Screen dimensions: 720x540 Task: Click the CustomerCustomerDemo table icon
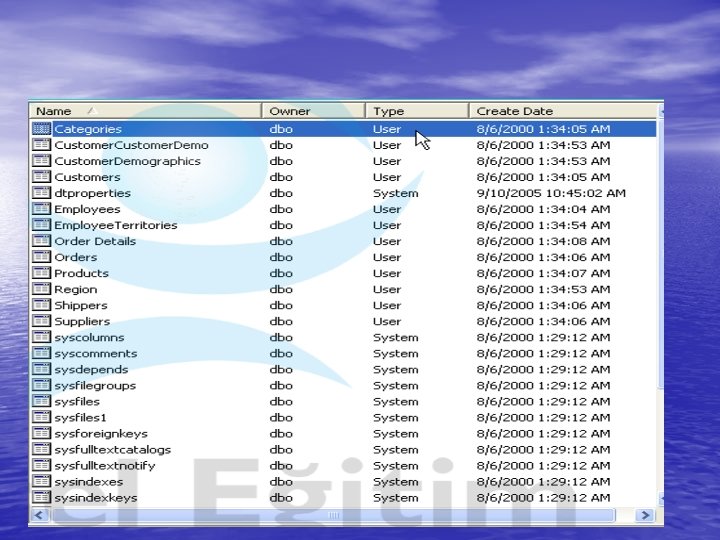[41, 145]
